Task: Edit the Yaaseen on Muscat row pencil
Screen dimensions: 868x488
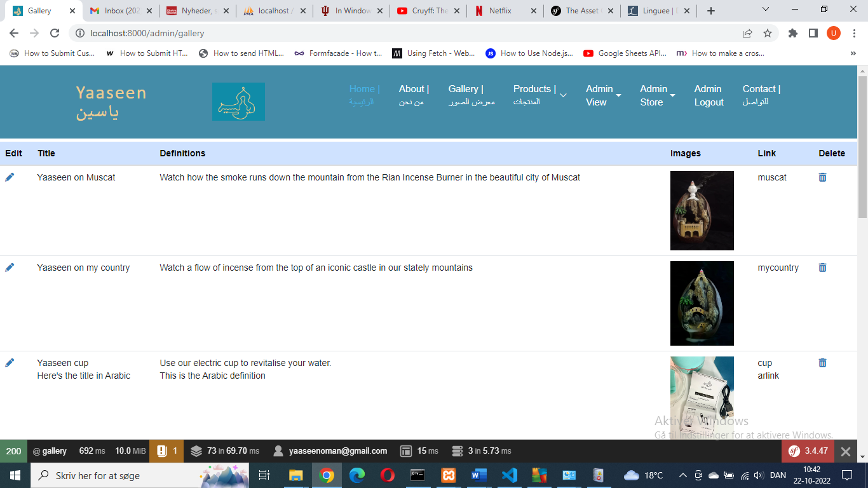Action: [x=10, y=177]
